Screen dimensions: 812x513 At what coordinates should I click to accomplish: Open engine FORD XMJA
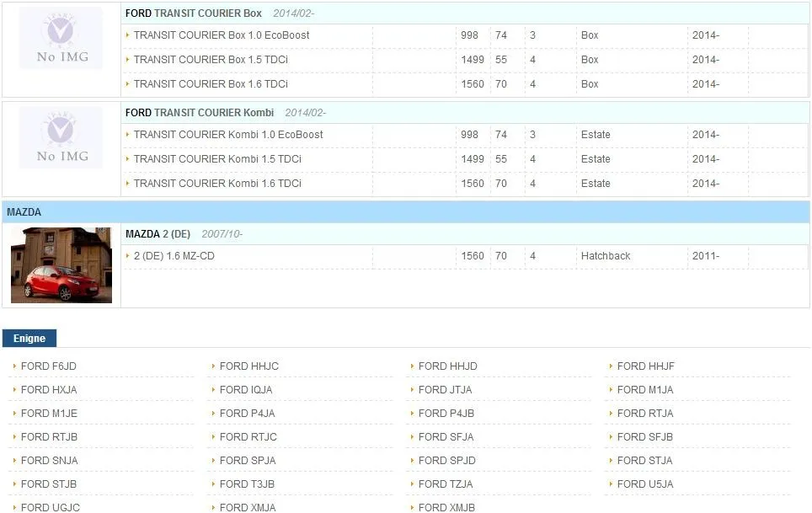(248, 507)
